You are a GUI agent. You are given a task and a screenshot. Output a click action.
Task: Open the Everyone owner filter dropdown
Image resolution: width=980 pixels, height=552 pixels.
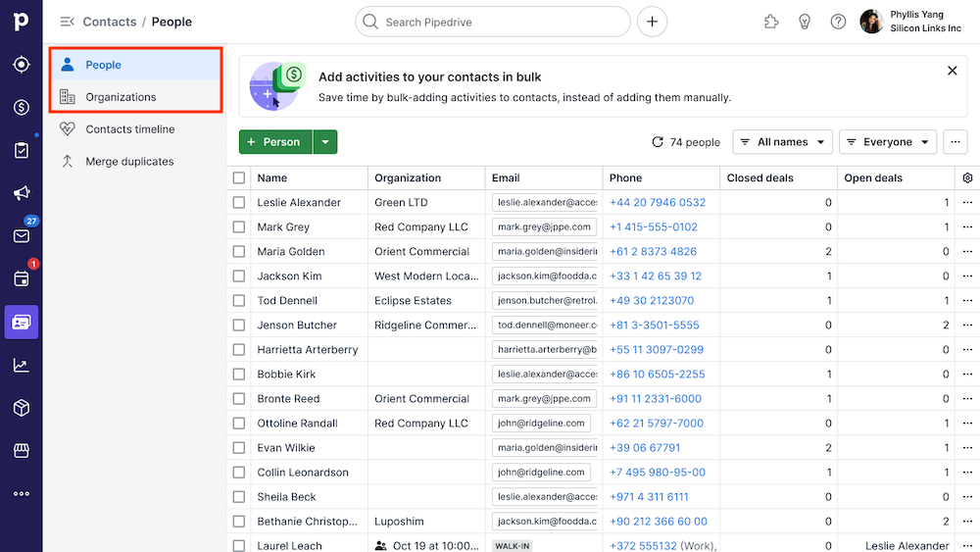click(x=887, y=142)
